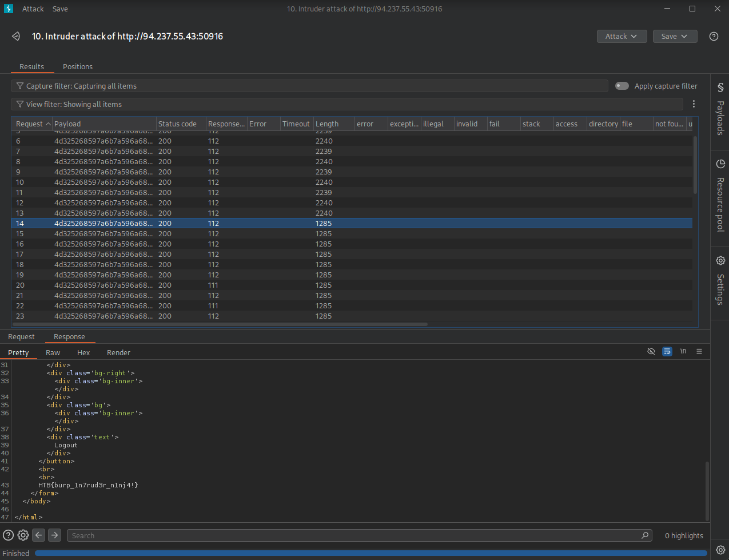The height and width of the screenshot is (560, 729).
Task: Click the search previous match arrow
Action: pyautogui.click(x=39, y=535)
